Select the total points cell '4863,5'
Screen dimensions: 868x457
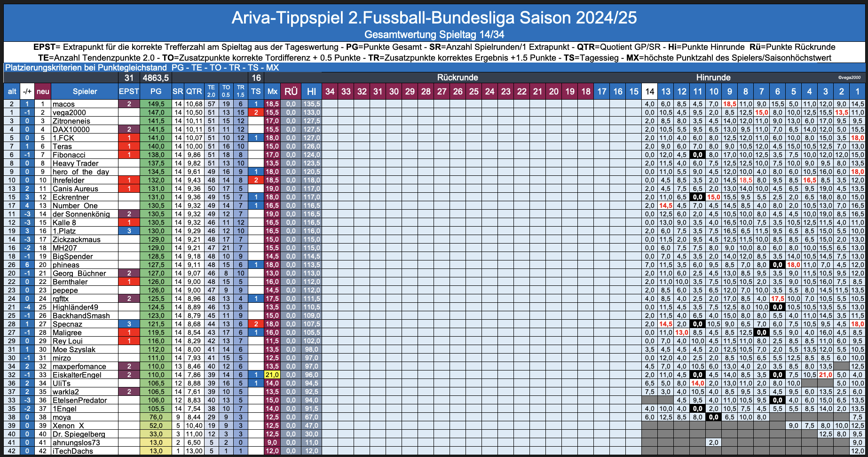point(156,78)
